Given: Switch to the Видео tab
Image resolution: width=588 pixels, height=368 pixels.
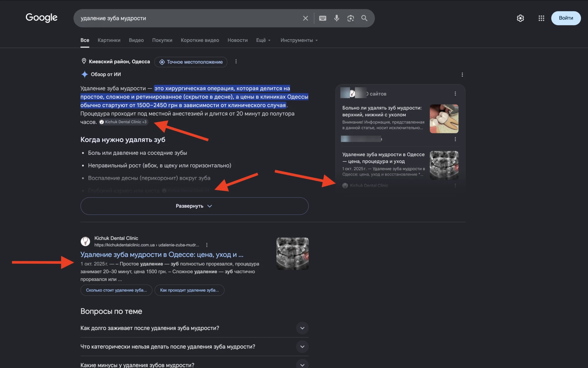Looking at the screenshot, I should pyautogui.click(x=136, y=40).
